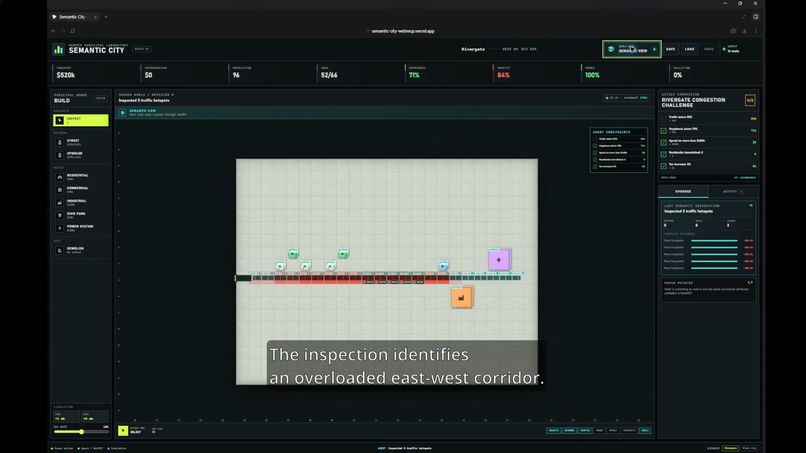This screenshot has height=453, width=806.
Task: Toggle the Semantic View mode button
Action: [x=632, y=49]
